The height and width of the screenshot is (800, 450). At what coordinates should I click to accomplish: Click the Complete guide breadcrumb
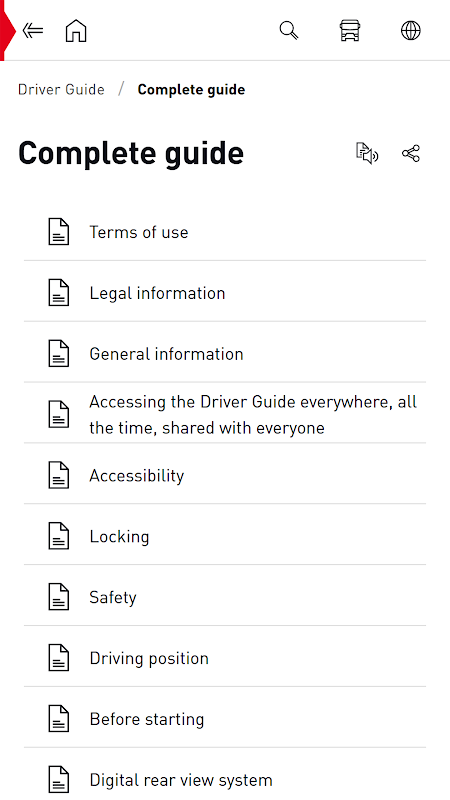coord(191,89)
